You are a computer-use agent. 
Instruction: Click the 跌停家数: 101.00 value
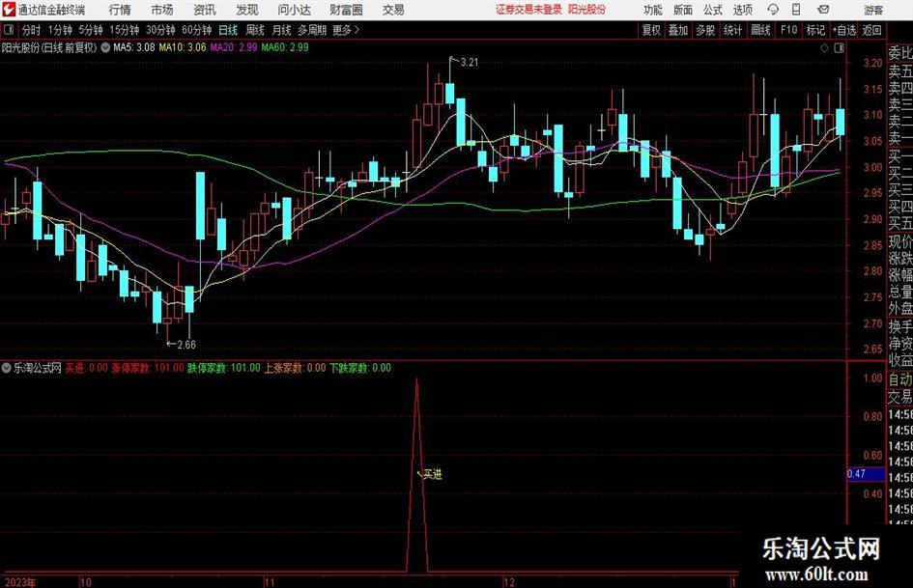point(223,368)
